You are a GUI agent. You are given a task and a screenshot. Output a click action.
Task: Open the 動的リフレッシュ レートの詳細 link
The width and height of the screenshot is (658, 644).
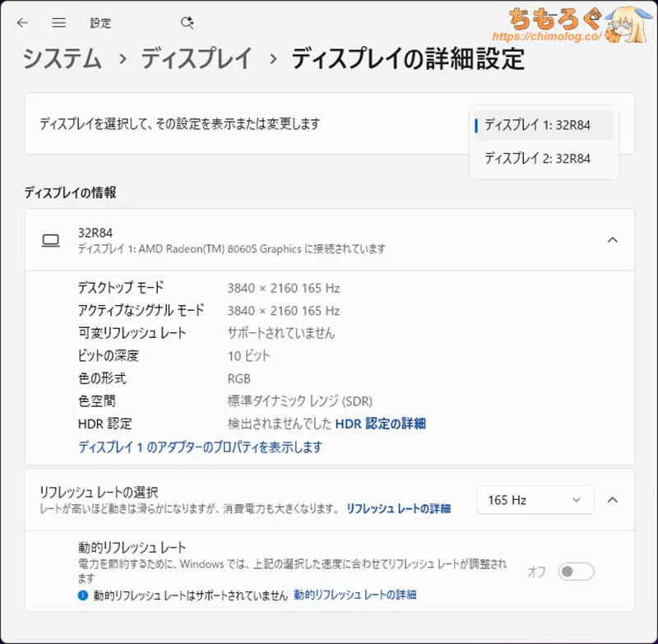pos(354,595)
